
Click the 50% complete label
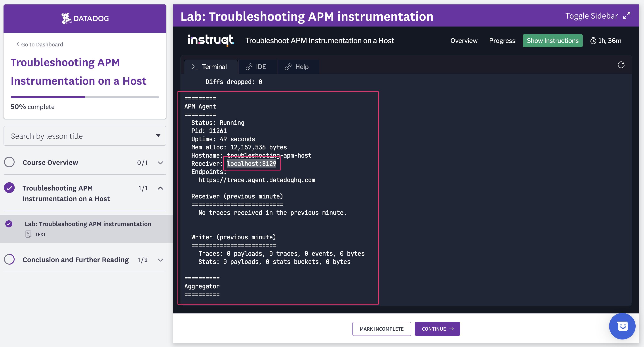32,107
